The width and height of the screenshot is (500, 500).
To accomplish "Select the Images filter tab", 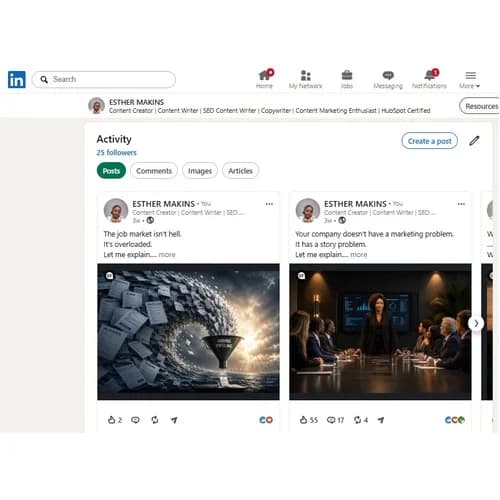I will pos(200,171).
